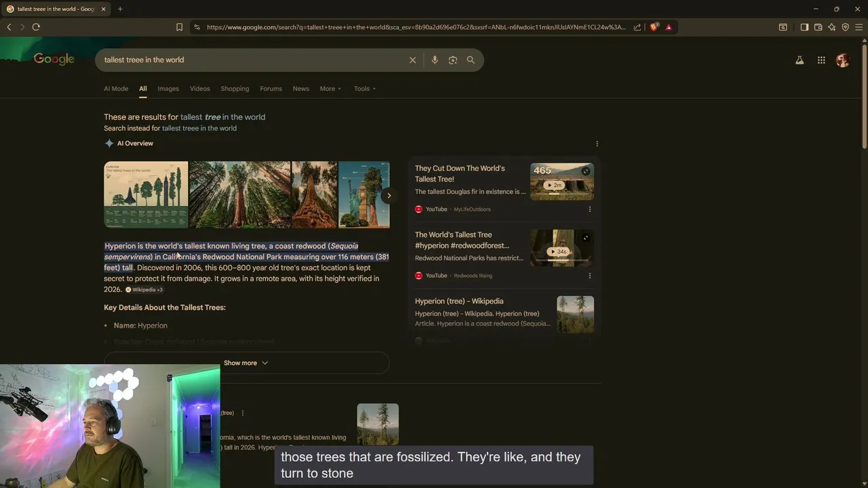This screenshot has height=488, width=868.
Task: Clear the search box with the X
Action: [x=412, y=60]
